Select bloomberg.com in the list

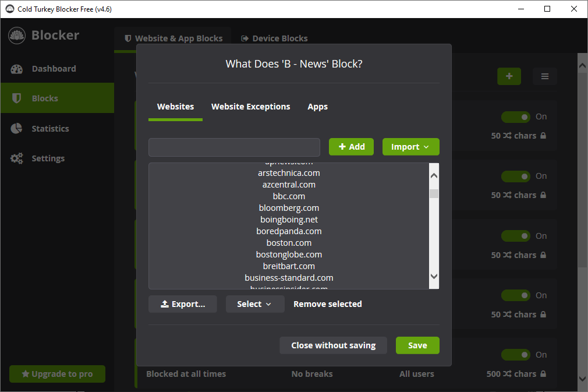tap(289, 208)
